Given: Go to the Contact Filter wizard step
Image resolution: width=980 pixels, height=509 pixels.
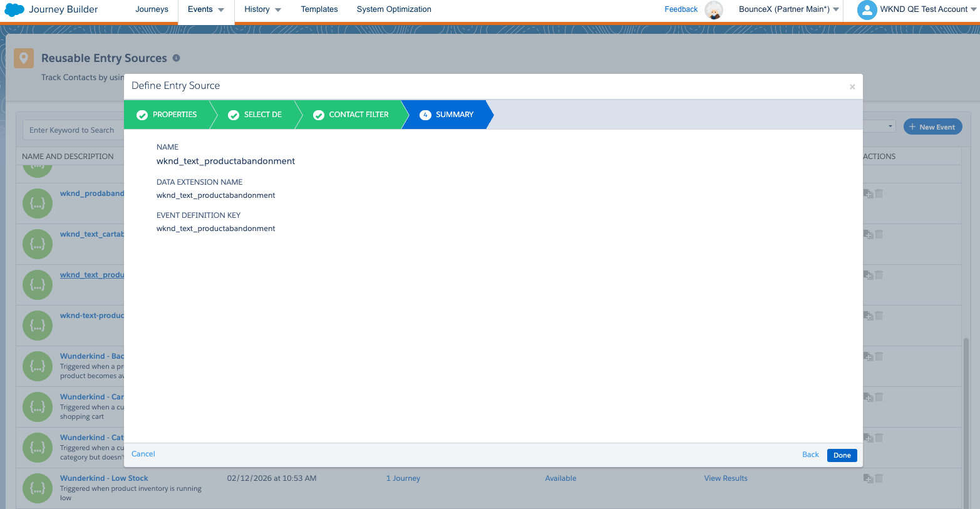Looking at the screenshot, I should pyautogui.click(x=351, y=115).
